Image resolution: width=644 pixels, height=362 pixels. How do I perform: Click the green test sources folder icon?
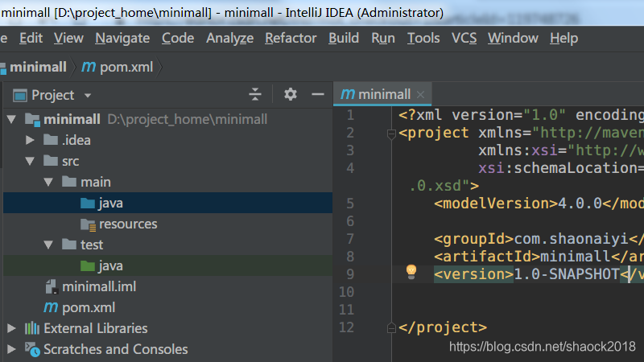click(x=88, y=265)
